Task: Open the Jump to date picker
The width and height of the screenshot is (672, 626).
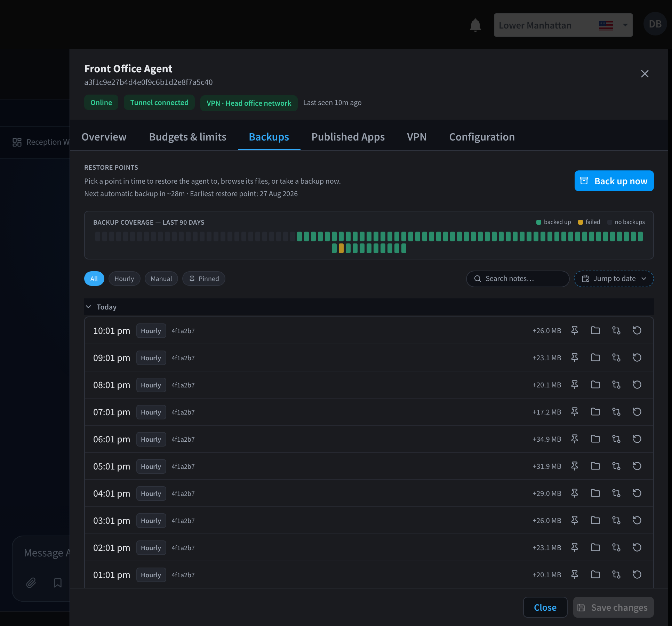Action: tap(614, 279)
